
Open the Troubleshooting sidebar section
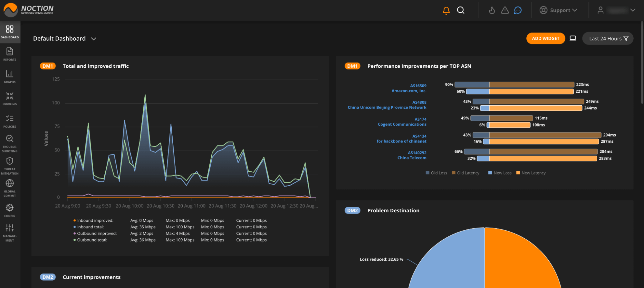pyautogui.click(x=10, y=143)
